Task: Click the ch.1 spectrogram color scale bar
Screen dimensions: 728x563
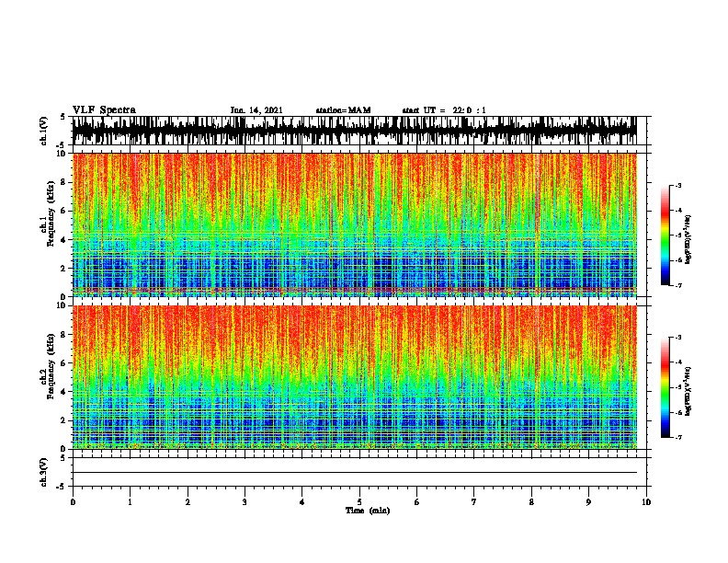Action: coord(665,236)
